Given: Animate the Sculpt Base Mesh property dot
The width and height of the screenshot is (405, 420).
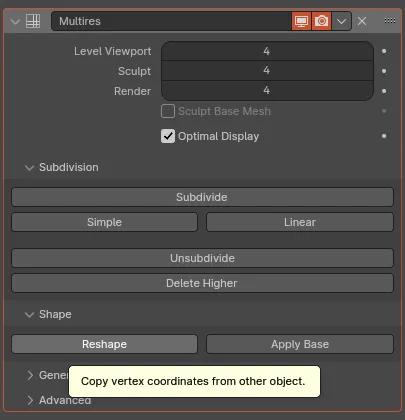Looking at the screenshot, I should 384,111.
